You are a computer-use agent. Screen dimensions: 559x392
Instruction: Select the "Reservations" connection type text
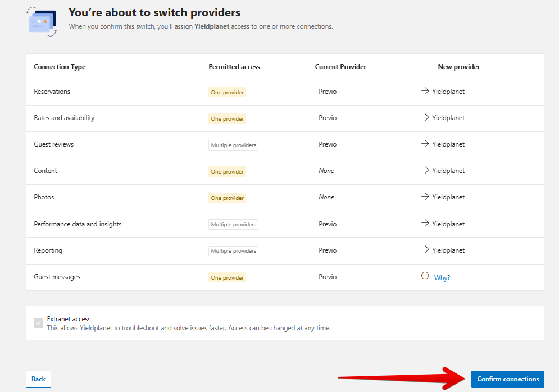[52, 92]
